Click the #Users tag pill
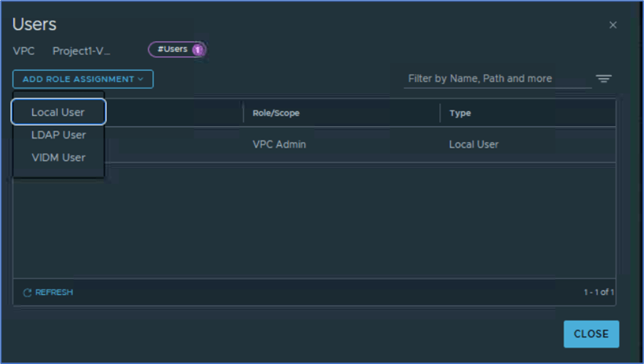 [172, 50]
